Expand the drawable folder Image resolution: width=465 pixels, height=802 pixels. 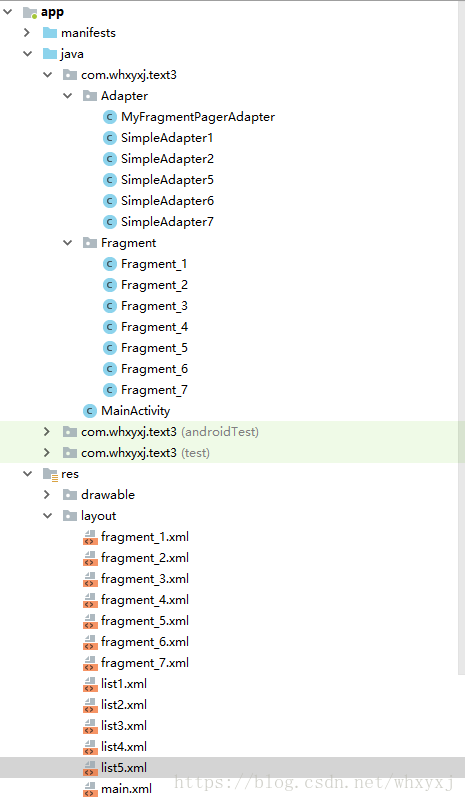pyautogui.click(x=47, y=495)
